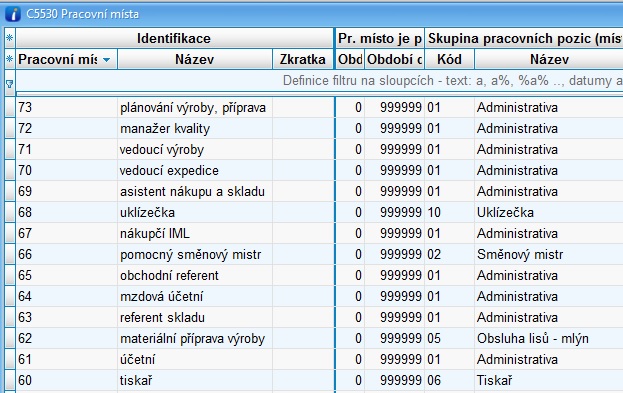Select row marker for row 68 uklízečka
Viewport: 623px width, 393px height.
click(x=10, y=212)
